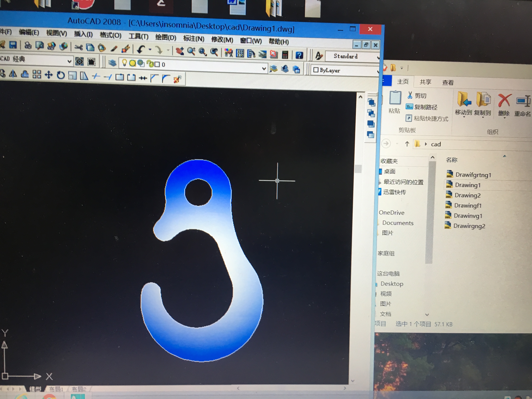Screen dimensions: 532x399
Task: Open the 绘图(D) menu
Action: pyautogui.click(x=165, y=37)
